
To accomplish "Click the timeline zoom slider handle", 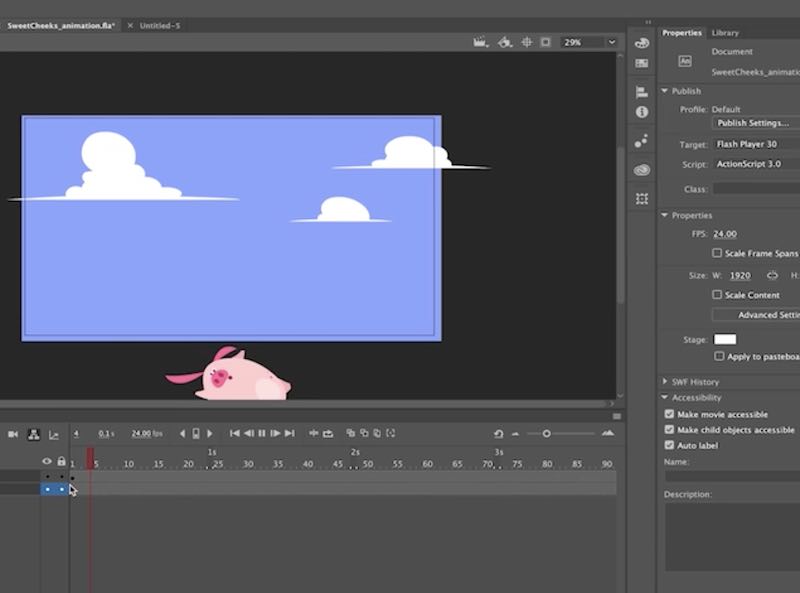I will coord(546,434).
